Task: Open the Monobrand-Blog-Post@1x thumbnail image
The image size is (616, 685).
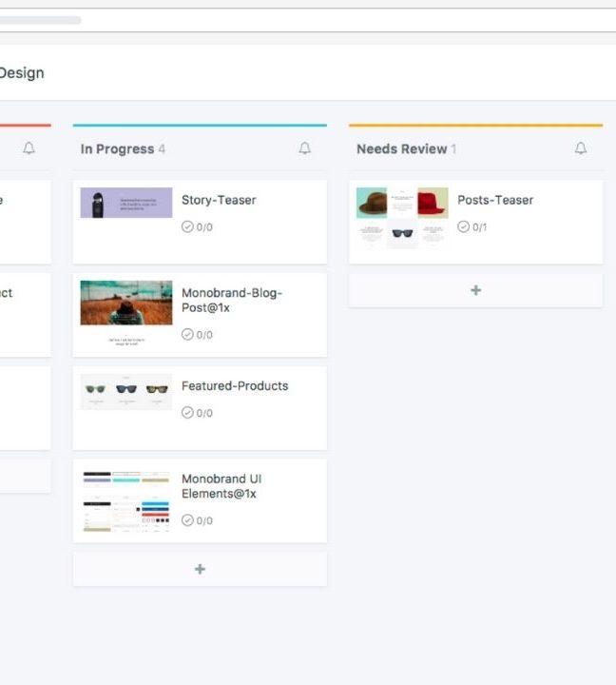Action: pyautogui.click(x=126, y=314)
